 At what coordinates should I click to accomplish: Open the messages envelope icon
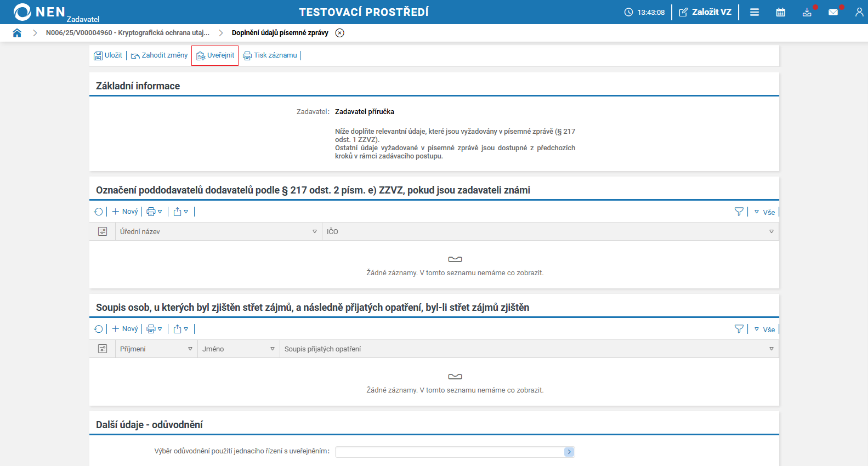point(833,12)
